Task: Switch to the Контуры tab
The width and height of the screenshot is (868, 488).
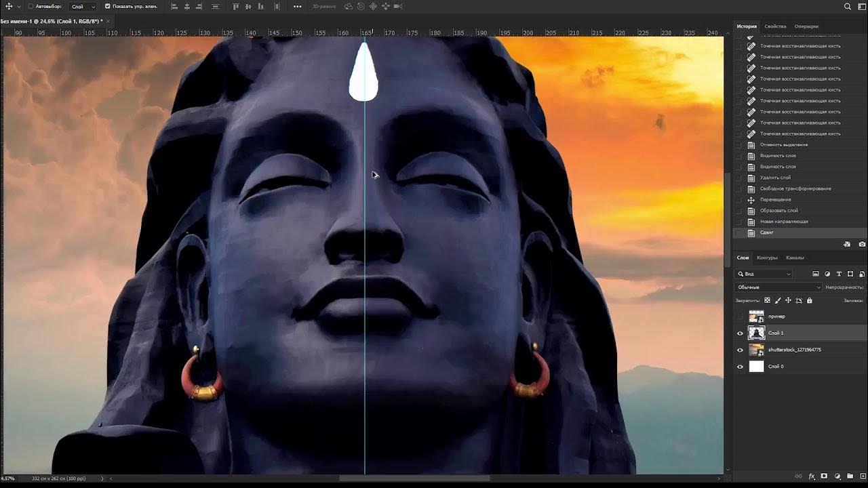Action: (767, 258)
